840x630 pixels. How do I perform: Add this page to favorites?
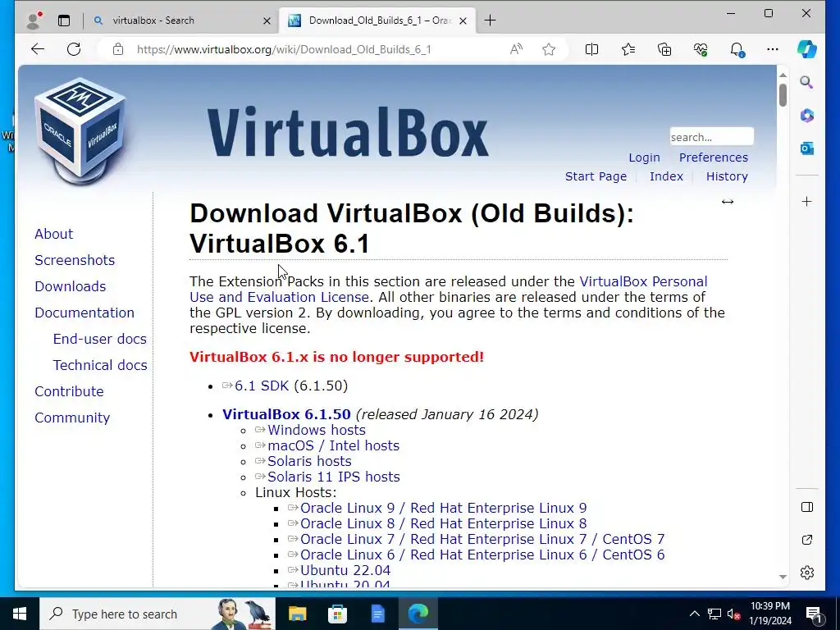click(x=549, y=49)
